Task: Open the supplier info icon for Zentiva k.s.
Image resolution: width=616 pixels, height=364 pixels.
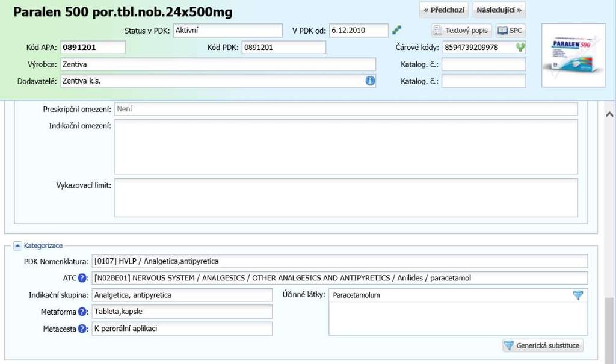Action: tap(370, 81)
